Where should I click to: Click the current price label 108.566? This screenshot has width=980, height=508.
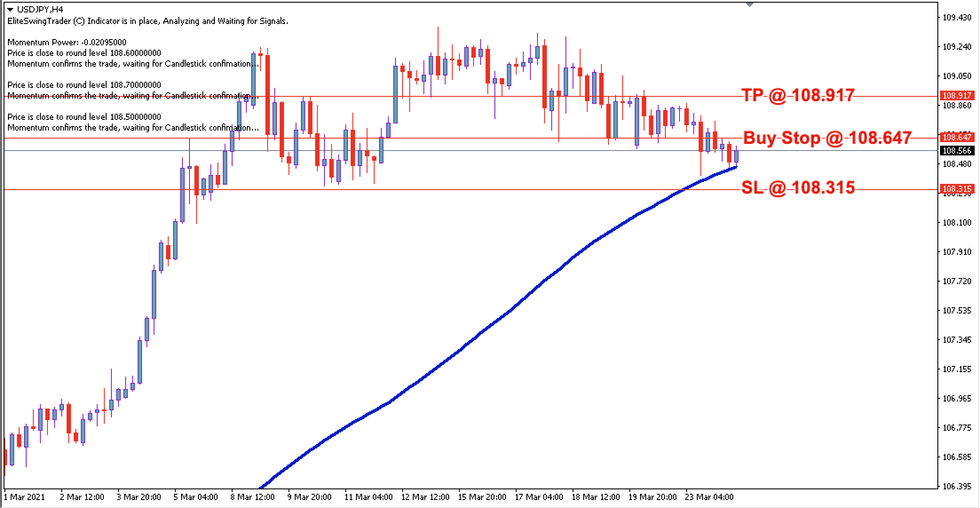click(958, 151)
